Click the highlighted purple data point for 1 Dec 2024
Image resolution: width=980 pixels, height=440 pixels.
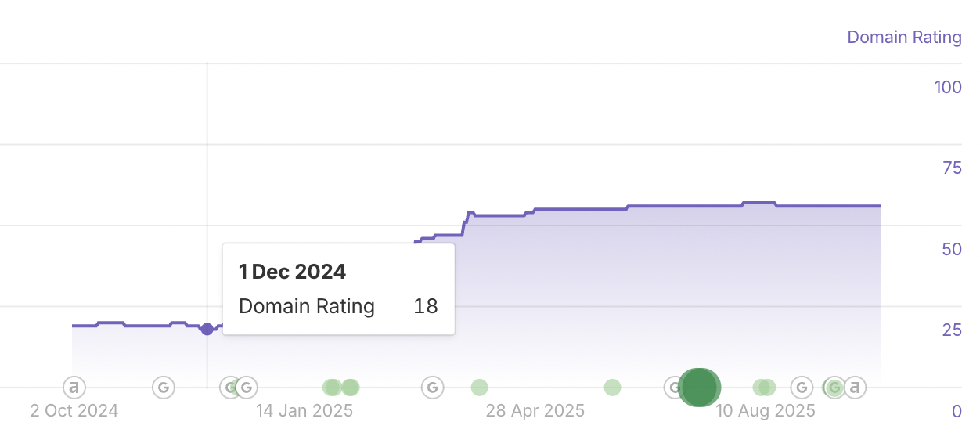pos(207,329)
